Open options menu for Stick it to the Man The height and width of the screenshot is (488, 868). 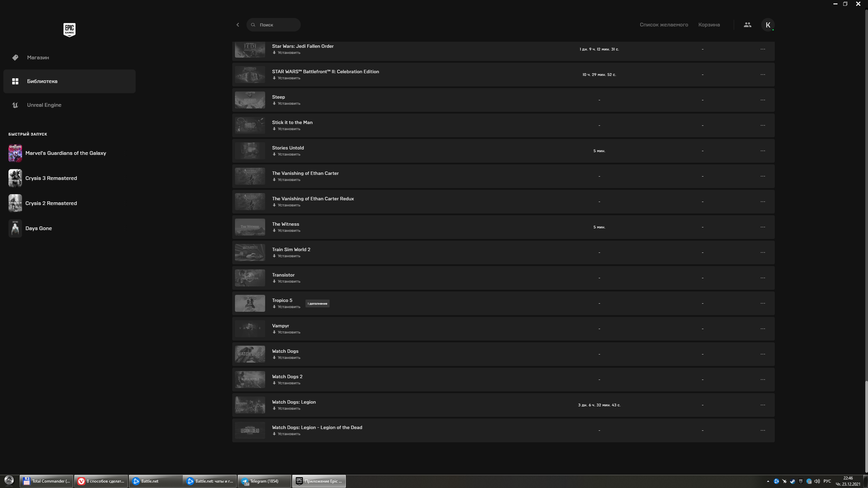[x=763, y=125]
